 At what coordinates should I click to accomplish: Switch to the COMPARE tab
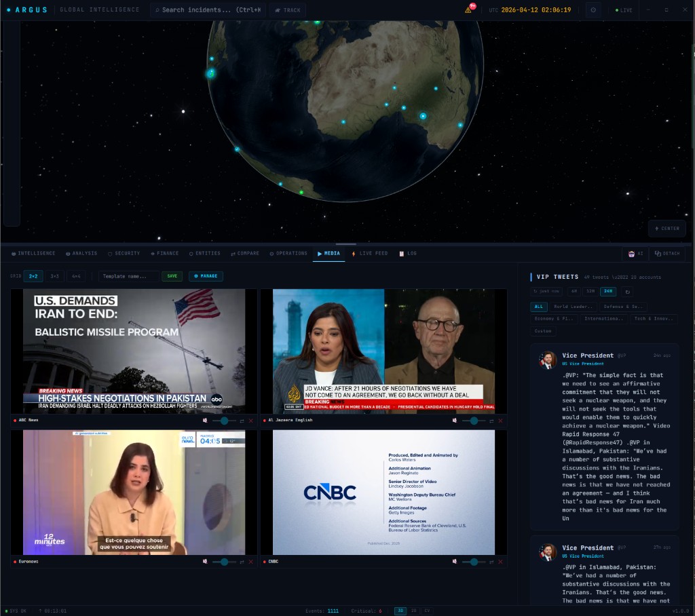pos(244,254)
